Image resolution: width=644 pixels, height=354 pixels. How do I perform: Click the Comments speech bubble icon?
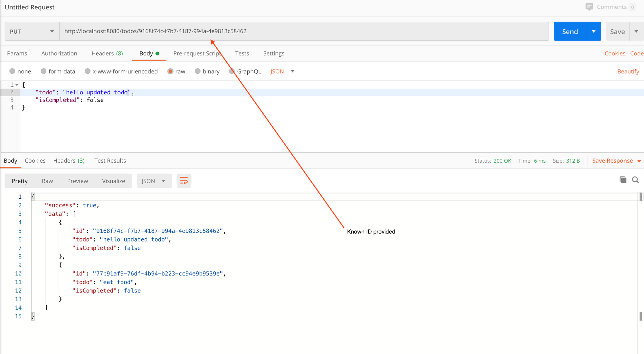click(x=589, y=7)
